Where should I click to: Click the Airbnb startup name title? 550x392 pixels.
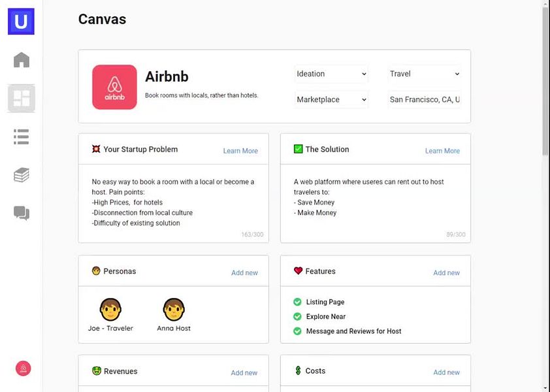click(167, 76)
